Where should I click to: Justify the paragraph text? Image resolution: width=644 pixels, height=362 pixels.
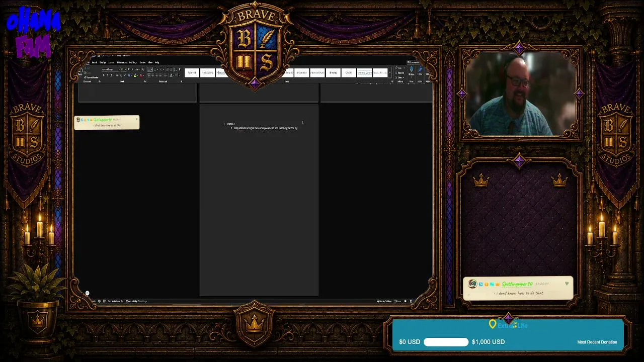(162, 75)
